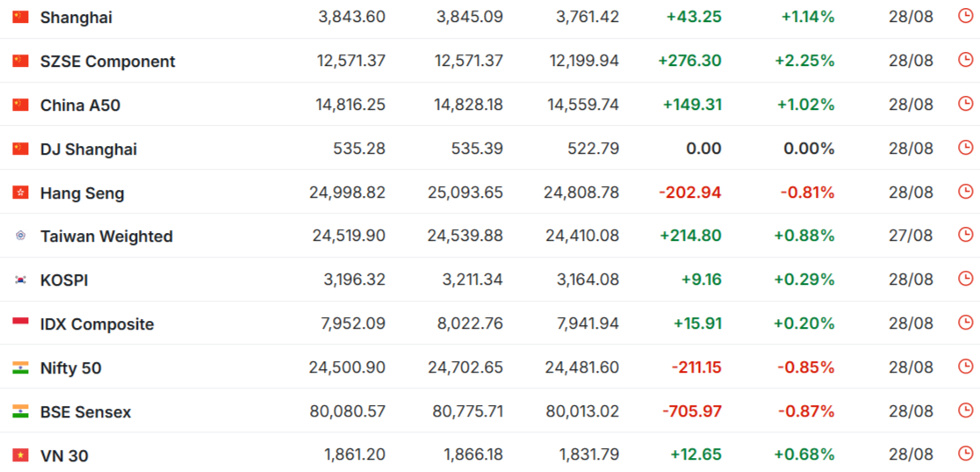Open the VN 30 index link
Viewport: 980px width, 472px height.
(x=64, y=455)
